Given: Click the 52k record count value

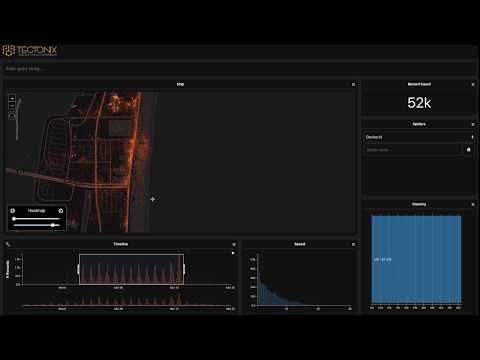Looking at the screenshot, I should pos(419,103).
